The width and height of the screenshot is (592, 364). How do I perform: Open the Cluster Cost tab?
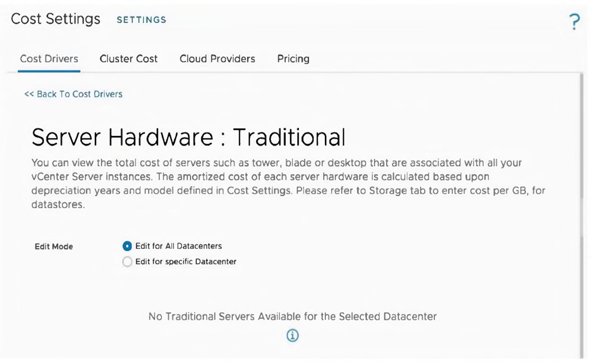tap(128, 59)
